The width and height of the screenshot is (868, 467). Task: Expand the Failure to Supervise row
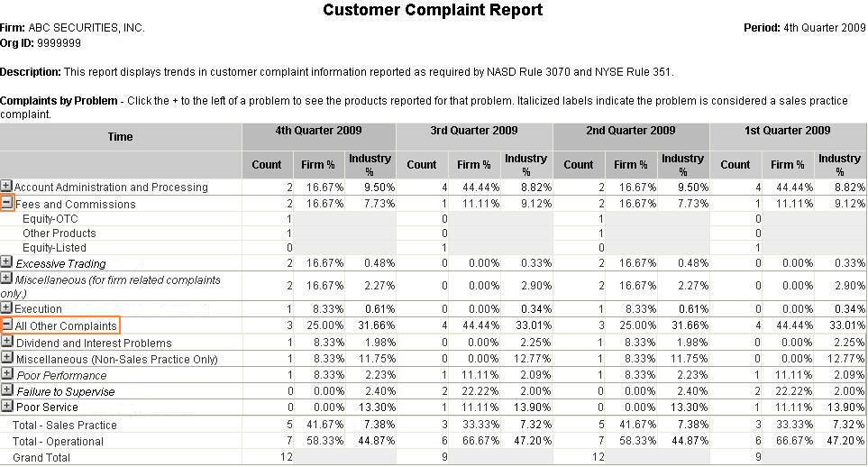point(6,390)
